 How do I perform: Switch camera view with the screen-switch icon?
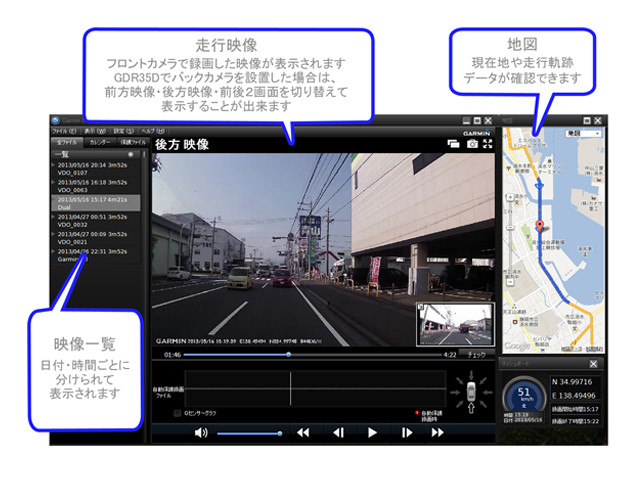point(453,144)
